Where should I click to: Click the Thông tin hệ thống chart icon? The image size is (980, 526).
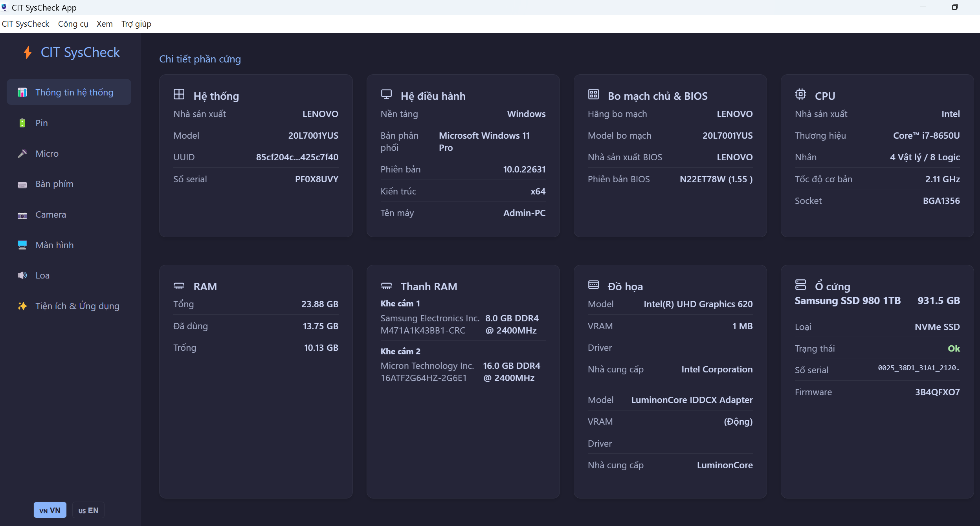[x=22, y=92]
